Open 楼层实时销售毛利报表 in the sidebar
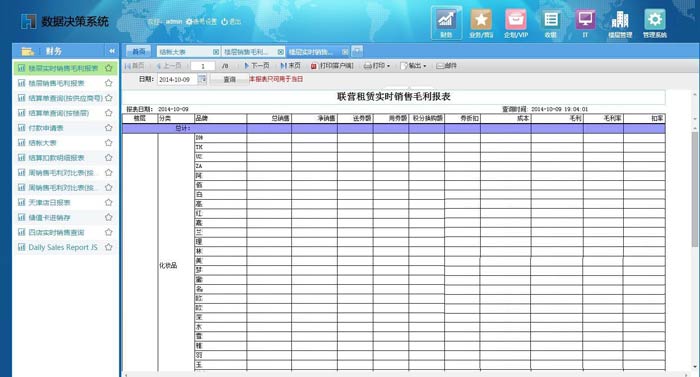The height and width of the screenshot is (377, 700). coord(63,68)
